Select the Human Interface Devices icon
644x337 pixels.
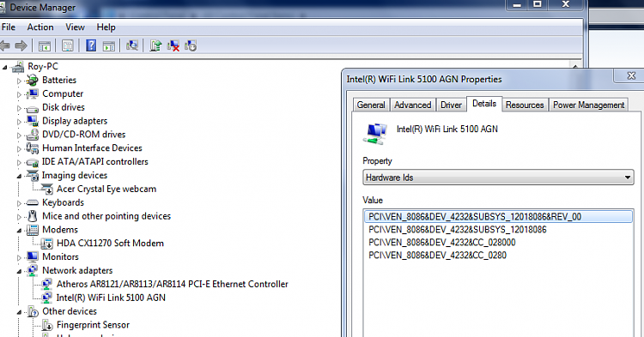(x=32, y=148)
